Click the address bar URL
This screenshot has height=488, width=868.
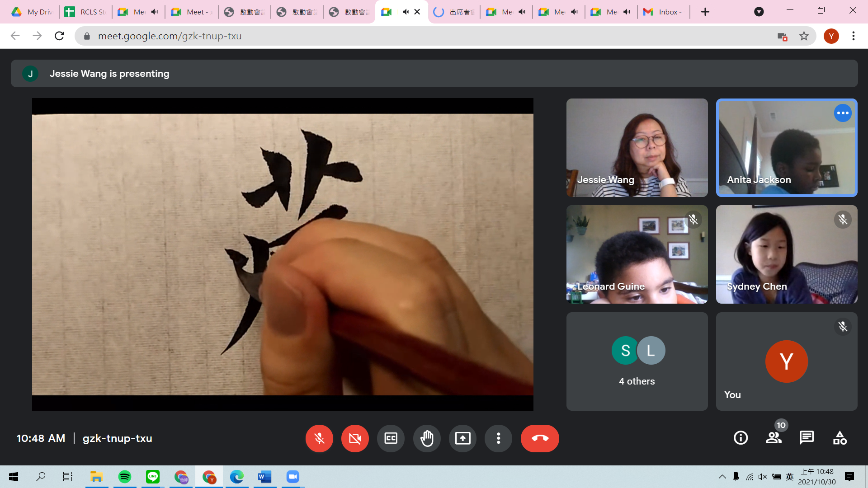coord(170,36)
